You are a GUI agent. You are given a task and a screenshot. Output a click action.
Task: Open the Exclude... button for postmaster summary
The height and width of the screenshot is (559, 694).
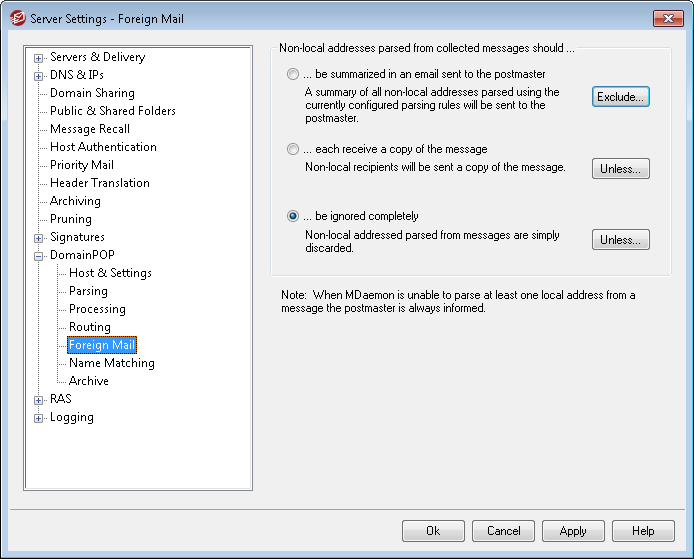(x=621, y=97)
